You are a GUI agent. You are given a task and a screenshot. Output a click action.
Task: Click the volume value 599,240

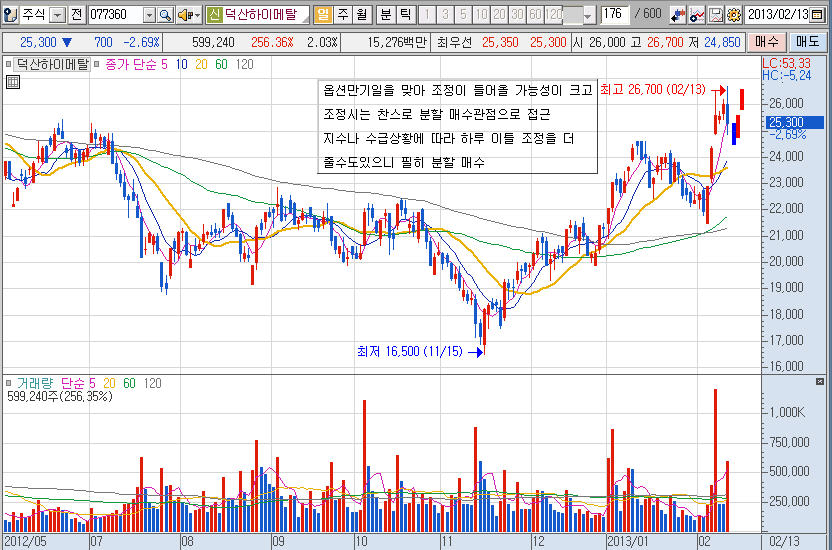[x=213, y=42]
